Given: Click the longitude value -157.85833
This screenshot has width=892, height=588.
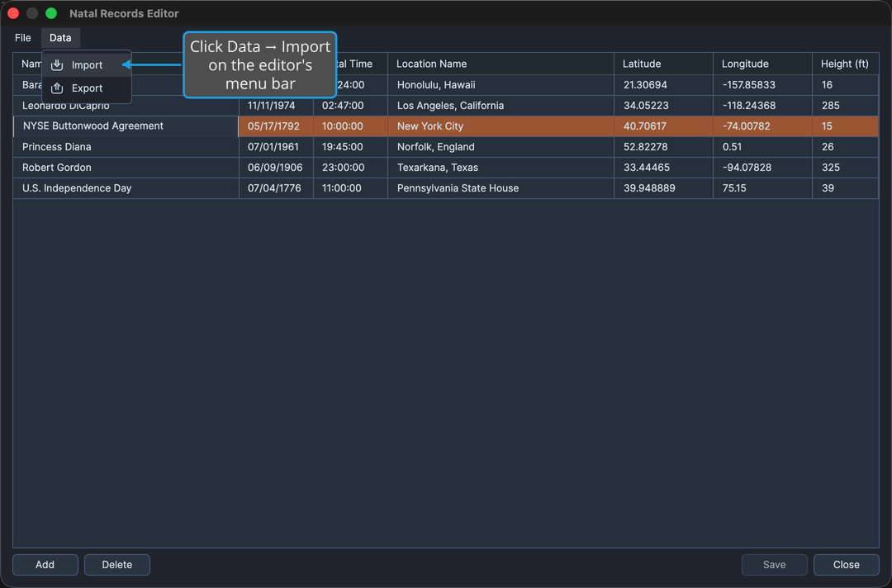Looking at the screenshot, I should click(x=762, y=85).
